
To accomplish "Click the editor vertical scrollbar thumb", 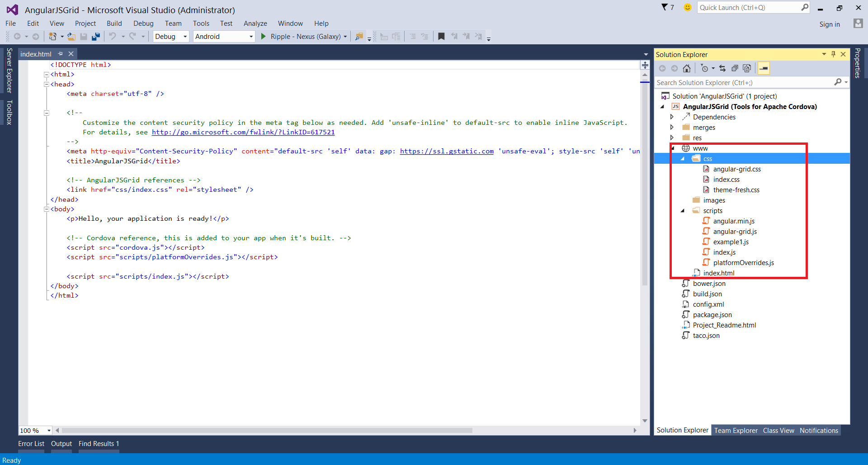I will (645, 183).
